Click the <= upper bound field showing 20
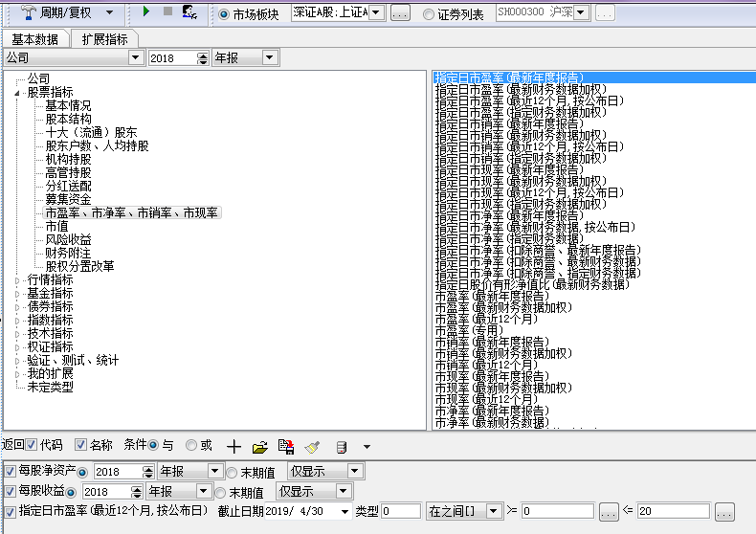Viewport: 756px width, 534px height. point(673,511)
